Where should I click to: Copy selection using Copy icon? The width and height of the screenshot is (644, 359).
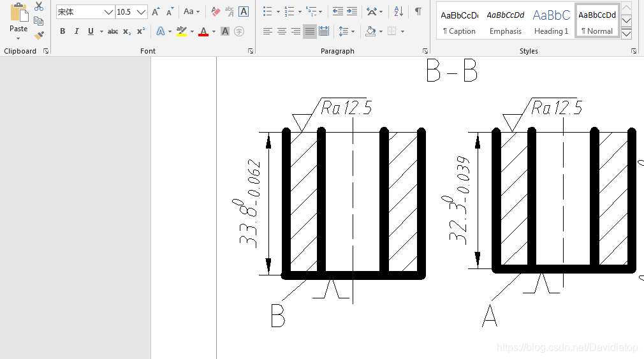pos(39,21)
